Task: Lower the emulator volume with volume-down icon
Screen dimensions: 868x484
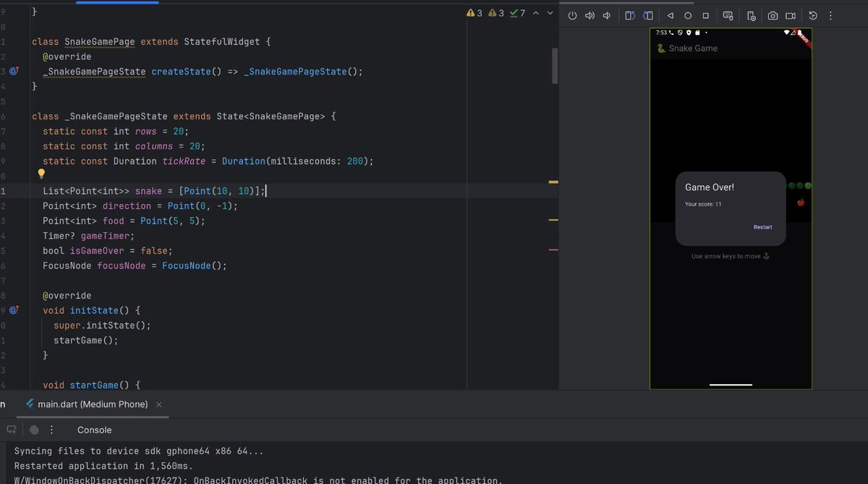Action: pos(607,16)
